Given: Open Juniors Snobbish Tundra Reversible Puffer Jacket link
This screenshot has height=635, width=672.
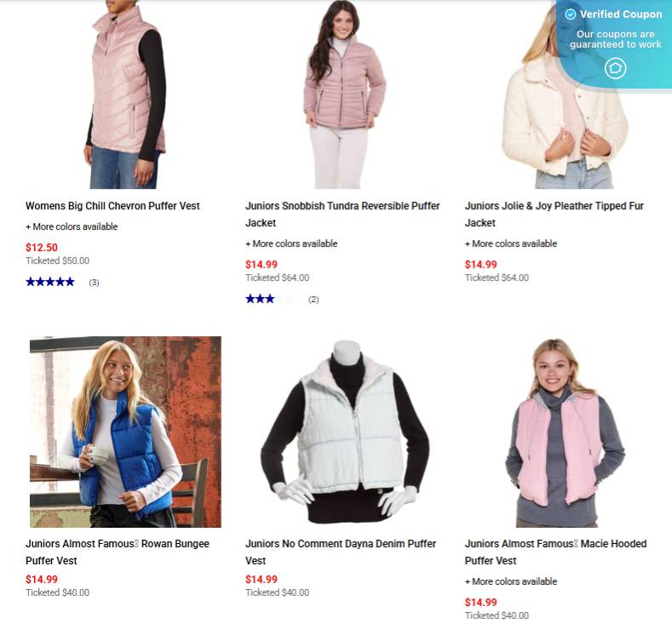Looking at the screenshot, I should pos(342,215).
